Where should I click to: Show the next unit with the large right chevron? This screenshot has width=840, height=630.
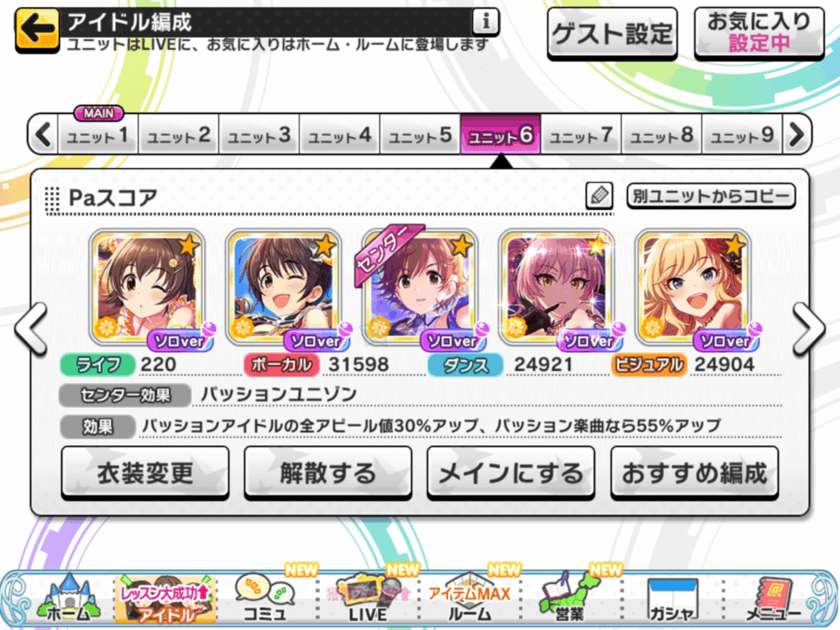[x=807, y=328]
